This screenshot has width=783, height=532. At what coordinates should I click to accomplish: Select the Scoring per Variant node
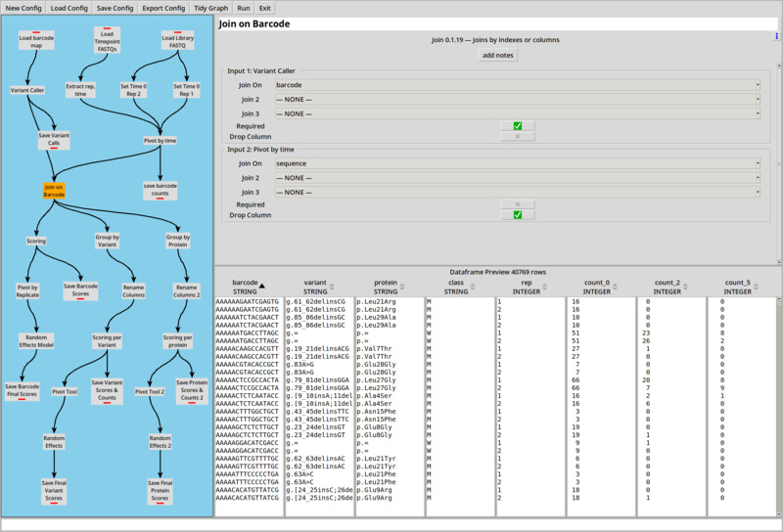[107, 341]
